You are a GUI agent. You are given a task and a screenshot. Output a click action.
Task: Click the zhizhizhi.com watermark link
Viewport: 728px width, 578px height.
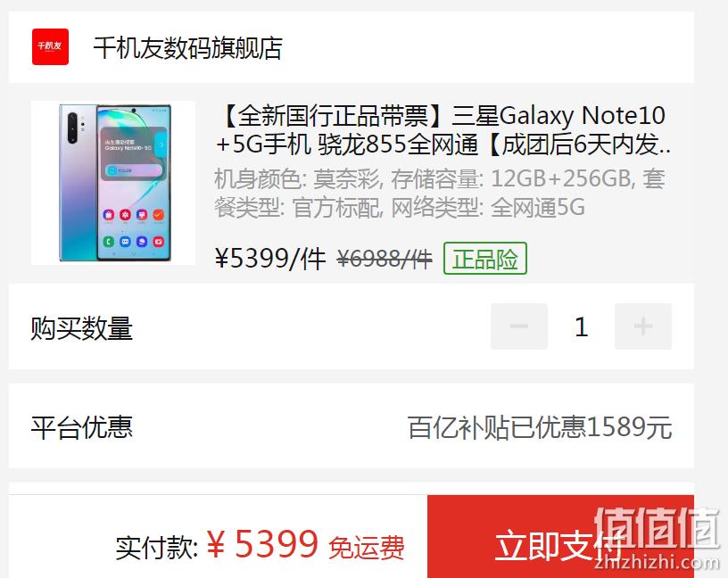pyautogui.click(x=657, y=562)
